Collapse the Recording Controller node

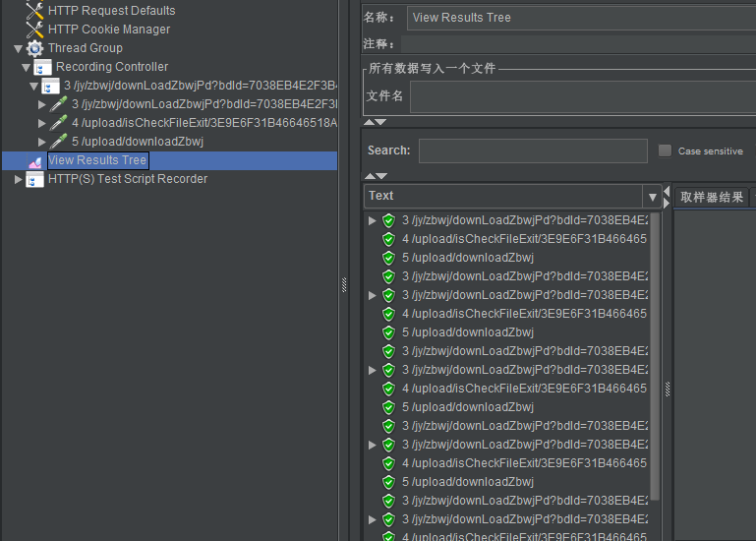coord(26,68)
